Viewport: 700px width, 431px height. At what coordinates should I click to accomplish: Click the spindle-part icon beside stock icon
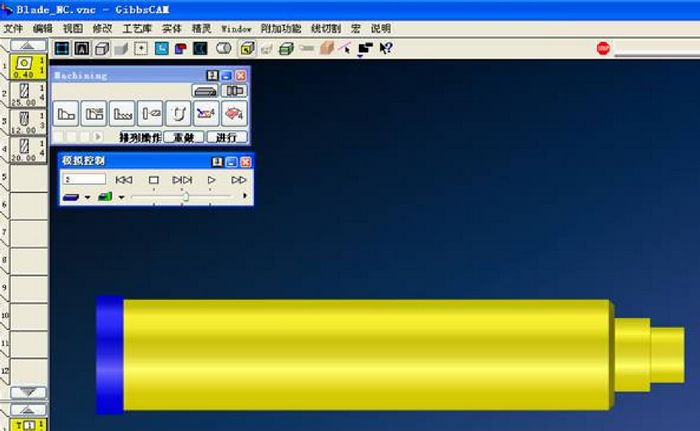[x=234, y=91]
